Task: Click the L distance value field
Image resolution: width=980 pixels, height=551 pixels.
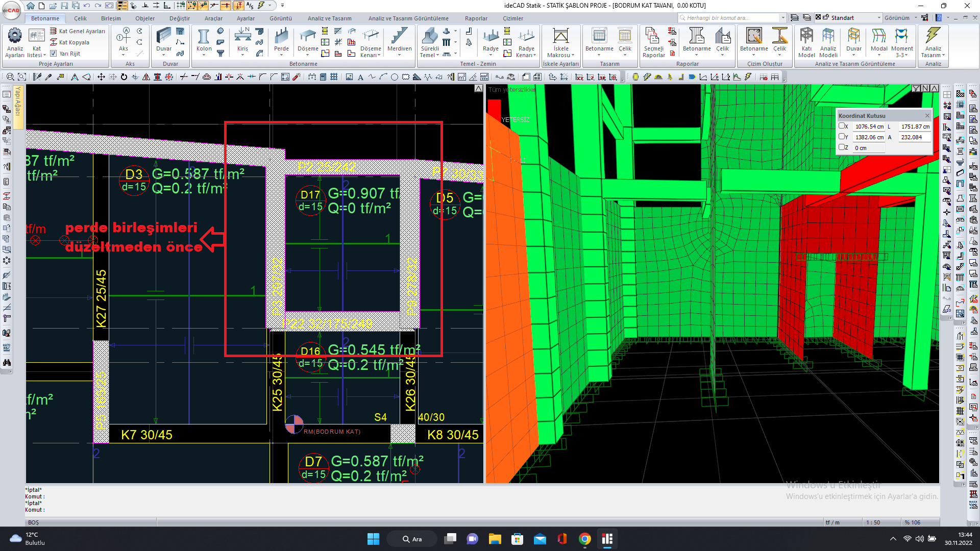Action: tap(915, 127)
